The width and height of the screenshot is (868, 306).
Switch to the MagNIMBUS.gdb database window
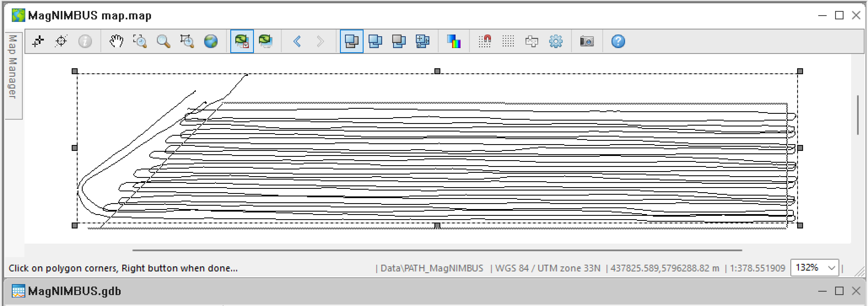click(75, 291)
